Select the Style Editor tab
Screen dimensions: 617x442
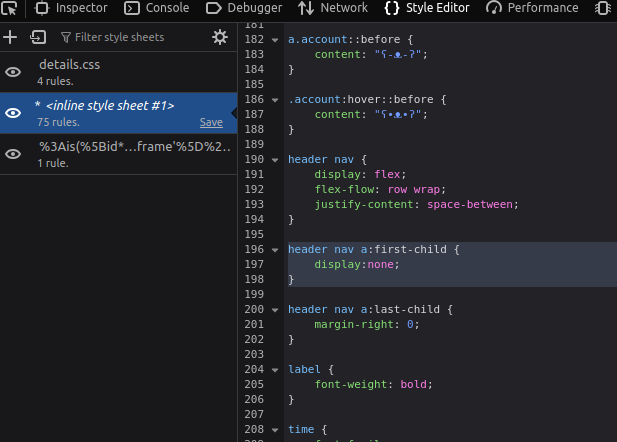[x=427, y=8]
